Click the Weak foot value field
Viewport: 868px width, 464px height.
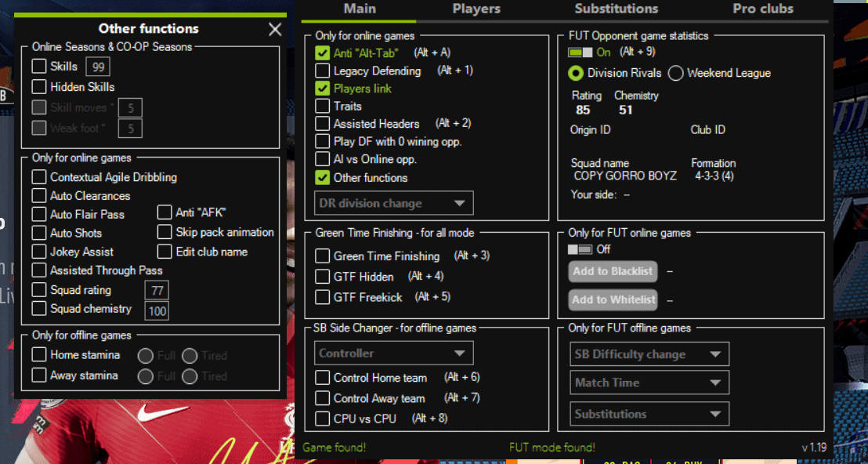pyautogui.click(x=130, y=129)
